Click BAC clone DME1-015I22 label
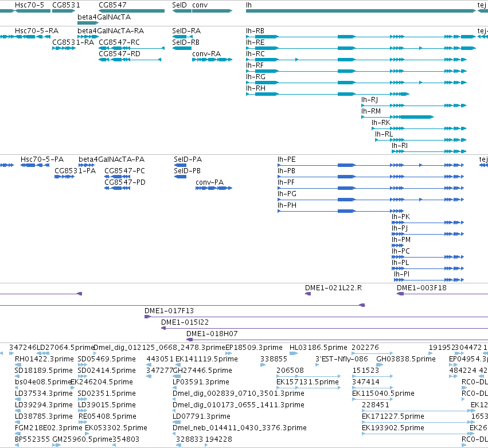Viewport: 488px width, 448px height. pyautogui.click(x=185, y=322)
